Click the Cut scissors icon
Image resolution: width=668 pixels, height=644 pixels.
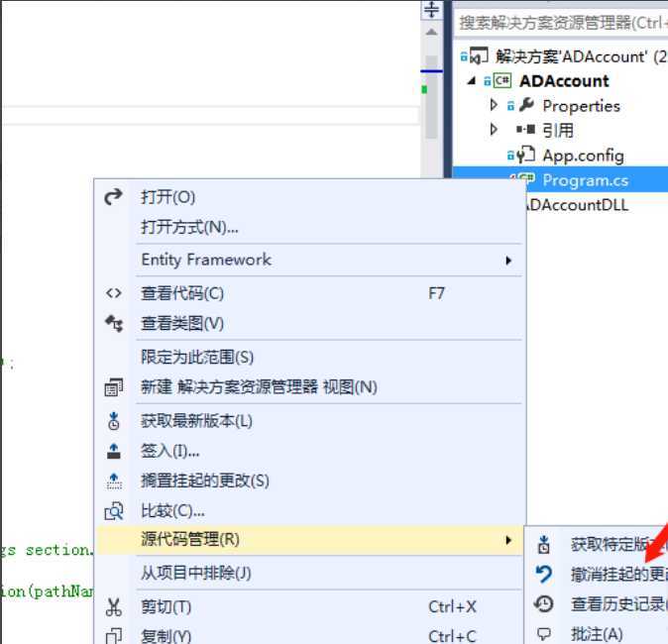114,607
